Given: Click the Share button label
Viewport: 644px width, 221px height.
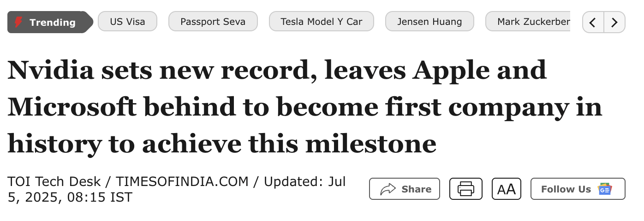Looking at the screenshot, I should pyautogui.click(x=416, y=189).
